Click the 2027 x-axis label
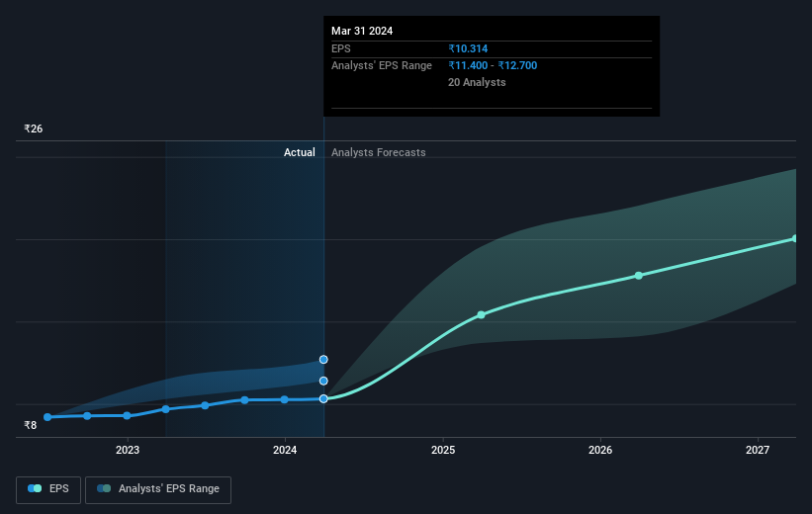This screenshot has width=812, height=514. pyautogui.click(x=758, y=450)
